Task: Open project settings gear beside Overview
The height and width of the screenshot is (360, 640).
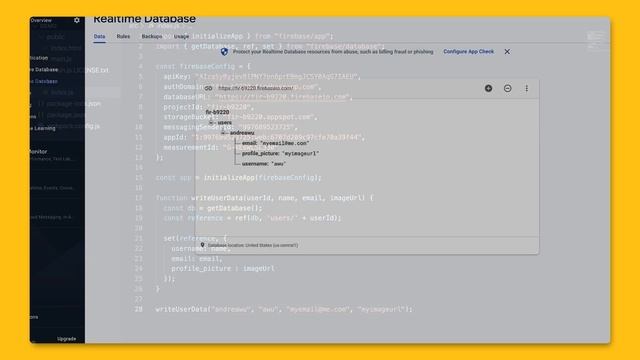Action: [77, 20]
